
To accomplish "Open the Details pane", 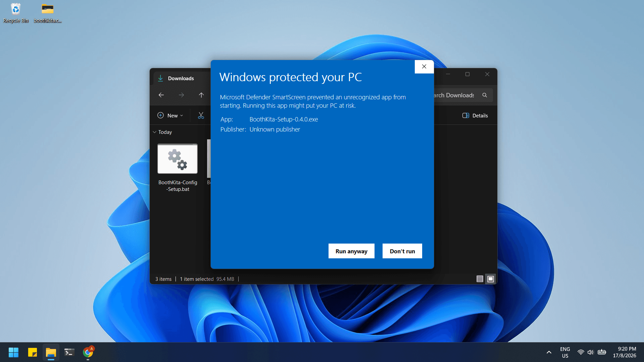I will 475,115.
